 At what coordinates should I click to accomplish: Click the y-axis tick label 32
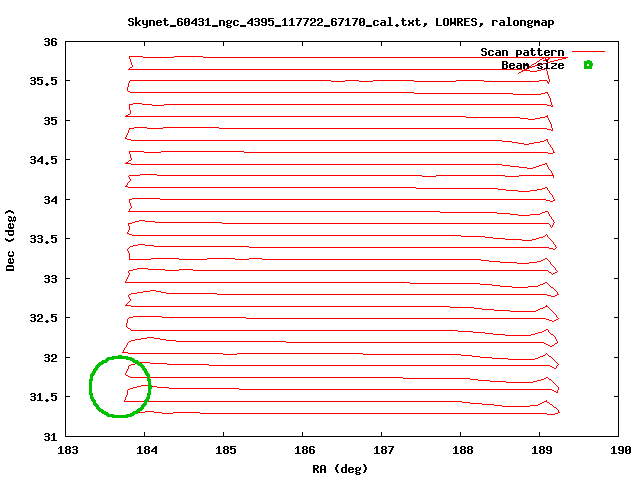pyautogui.click(x=51, y=358)
